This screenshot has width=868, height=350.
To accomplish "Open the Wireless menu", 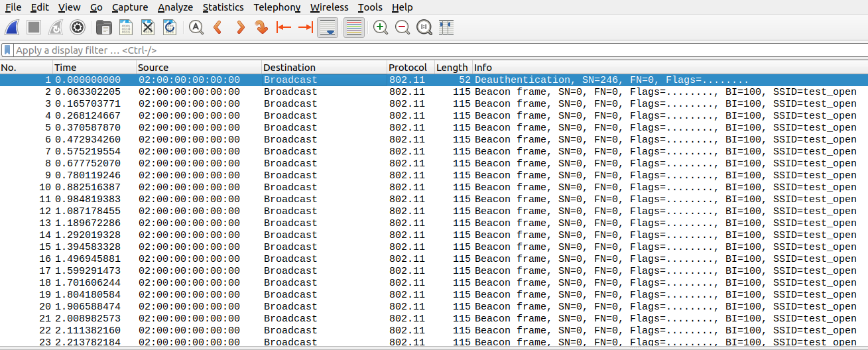I will click(x=329, y=7).
